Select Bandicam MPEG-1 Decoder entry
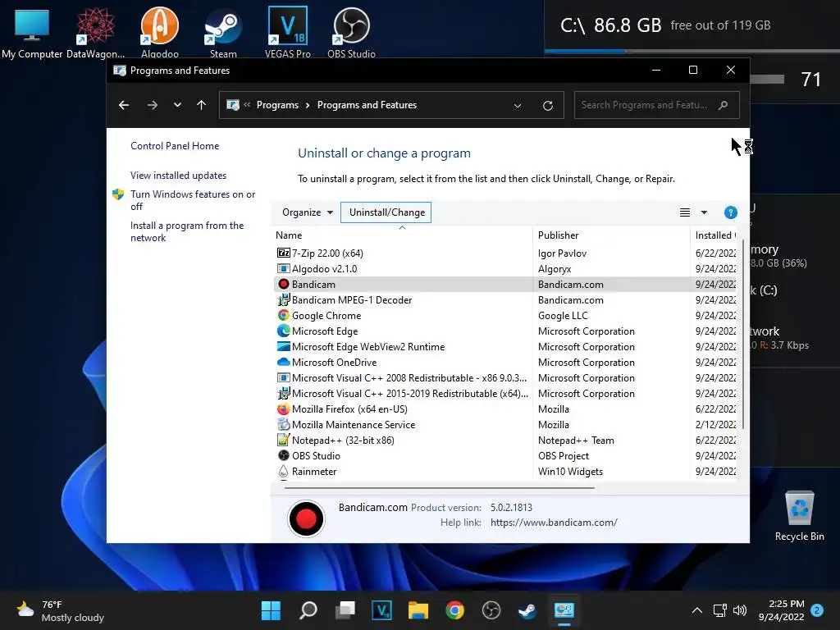This screenshot has width=840, height=630. click(505, 299)
